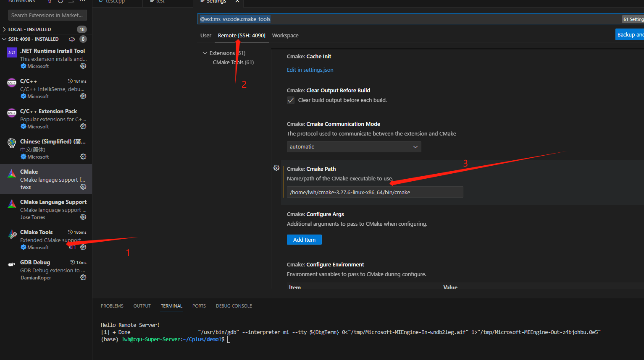Open the C/C++ Extension Pack entry

[x=46, y=119]
